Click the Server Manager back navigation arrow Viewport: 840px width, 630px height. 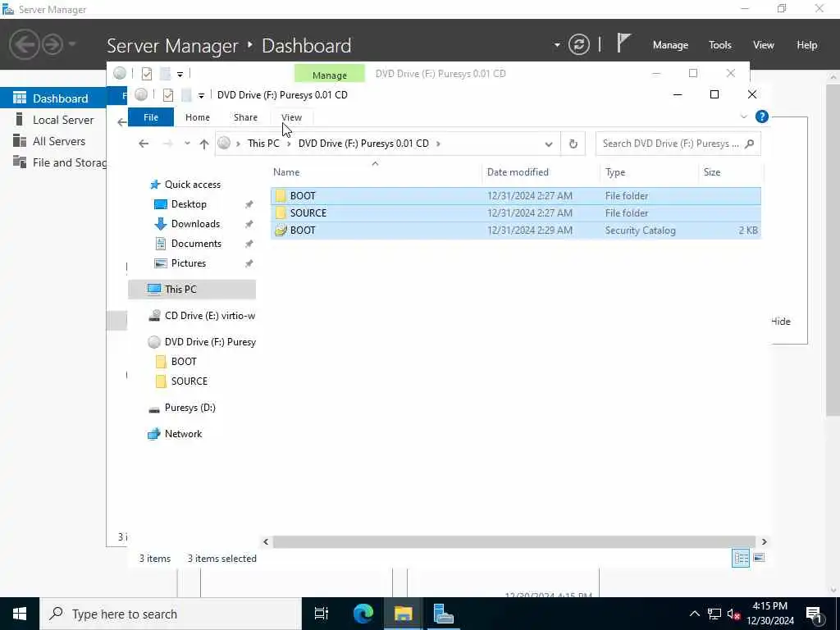tap(24, 44)
